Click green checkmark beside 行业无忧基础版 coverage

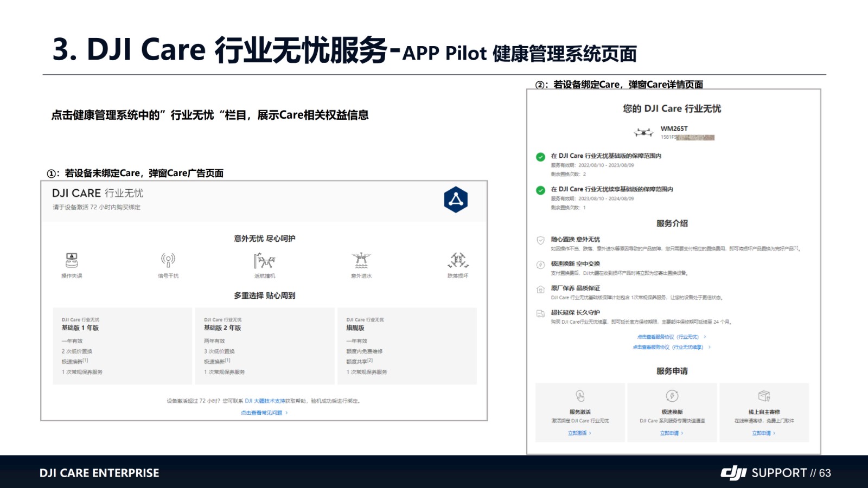click(x=540, y=157)
